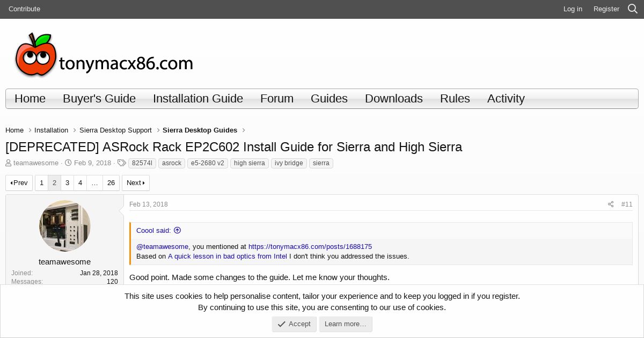Open 'A quick lesson in bad optics from Intel'
This screenshot has height=338, width=644.
pos(228,256)
